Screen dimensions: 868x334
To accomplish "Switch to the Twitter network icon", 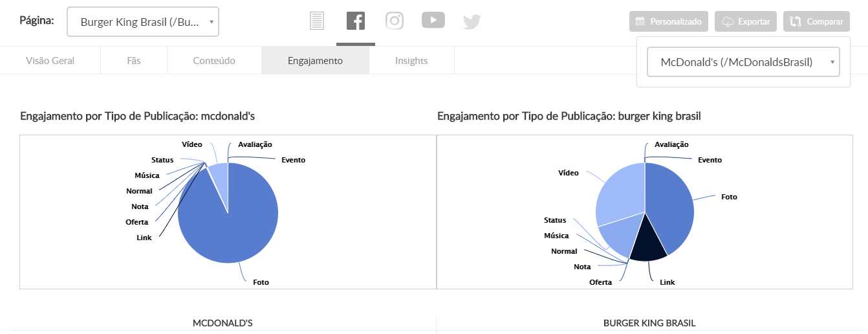I will (472, 22).
